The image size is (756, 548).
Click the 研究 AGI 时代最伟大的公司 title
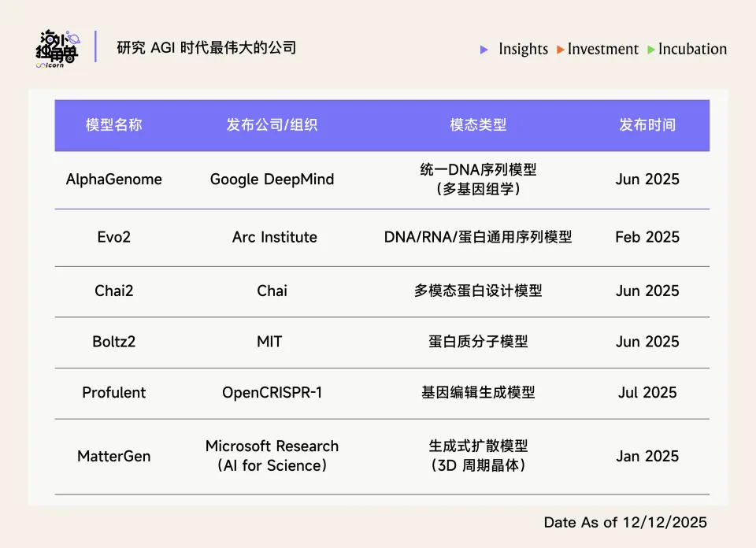coord(206,48)
